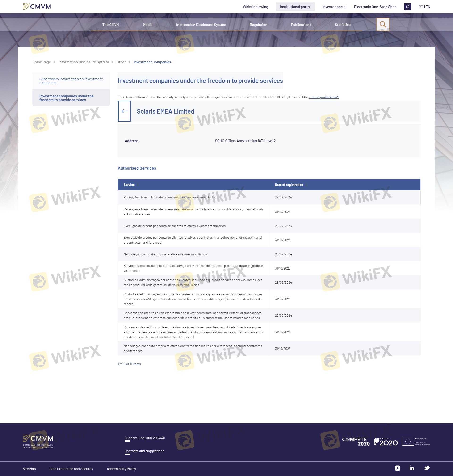Click the Portugal 2020 logo in footer
Screen dimensions: 453x476
386,442
